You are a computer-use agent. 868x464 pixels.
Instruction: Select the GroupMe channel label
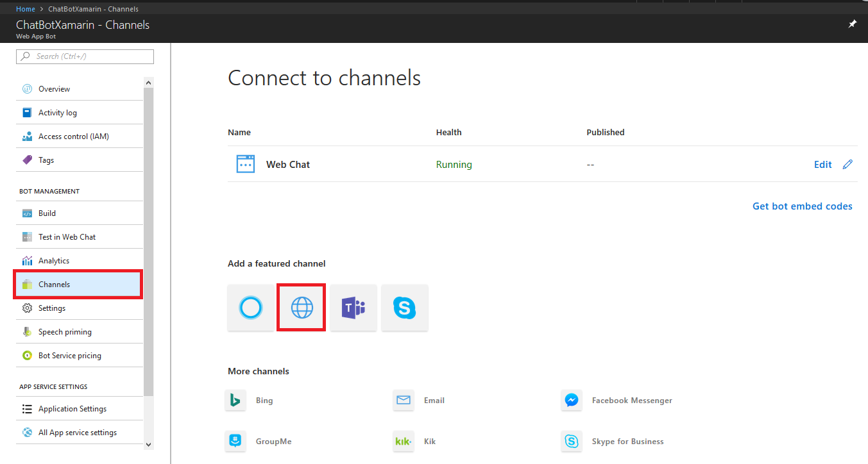click(x=274, y=442)
